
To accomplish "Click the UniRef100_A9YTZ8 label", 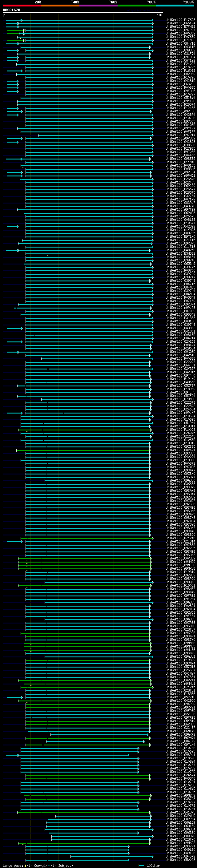I will click(180, 101).
